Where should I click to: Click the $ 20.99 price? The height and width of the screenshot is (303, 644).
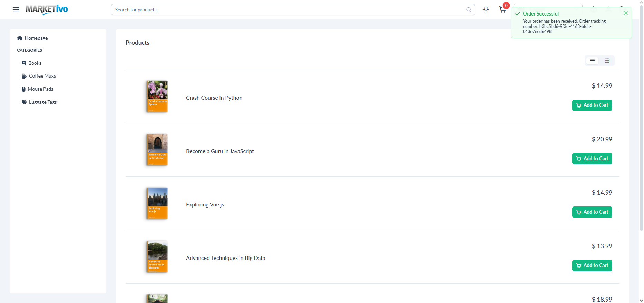click(x=602, y=139)
